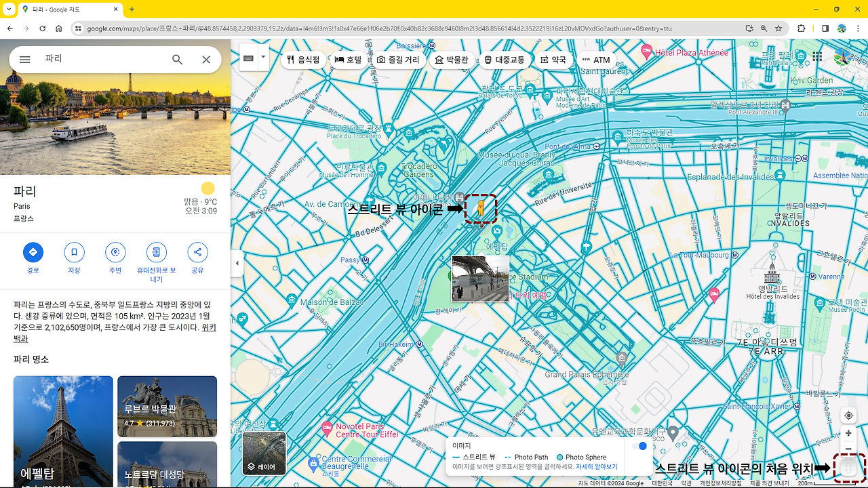
Task: Click the Maison de Balzac marker
Action: 292,300
